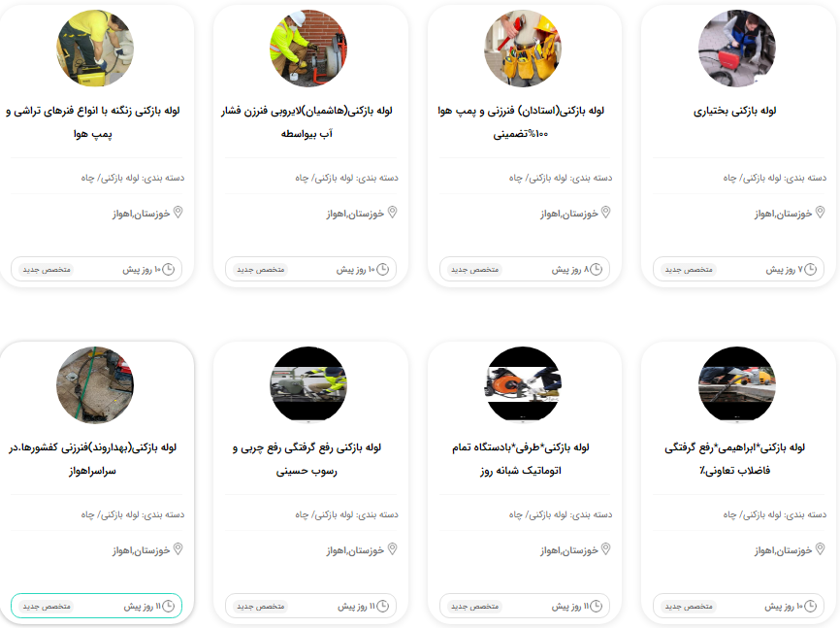Open the لوله بازکنی بختیاری listing title
The width and height of the screenshot is (840, 628).
734,111
